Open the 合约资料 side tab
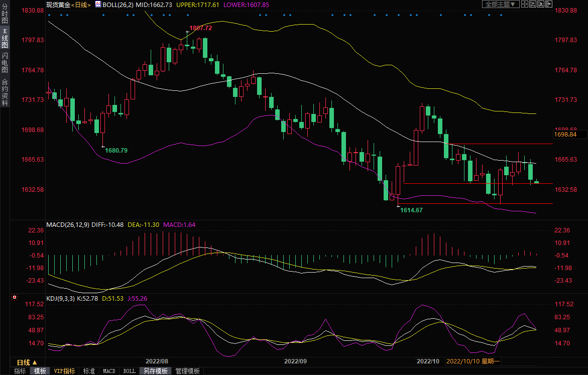Screen dimensions: 588x375 coord(5,92)
